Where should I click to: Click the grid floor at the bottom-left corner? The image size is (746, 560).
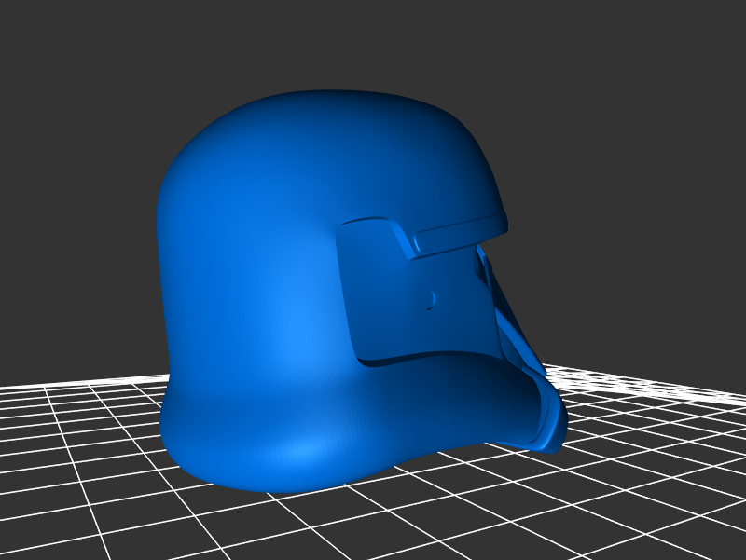[x=37, y=531]
